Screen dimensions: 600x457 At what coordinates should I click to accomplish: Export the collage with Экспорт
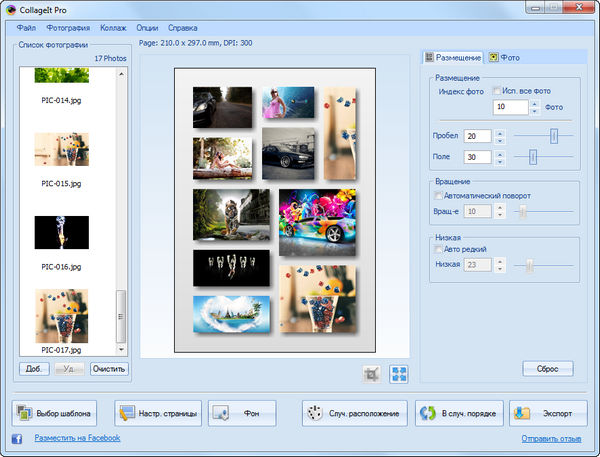coord(548,413)
